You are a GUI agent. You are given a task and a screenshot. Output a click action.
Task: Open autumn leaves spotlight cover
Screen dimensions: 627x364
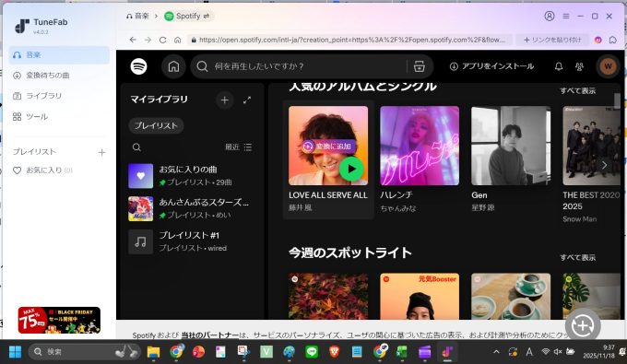pyautogui.click(x=328, y=296)
